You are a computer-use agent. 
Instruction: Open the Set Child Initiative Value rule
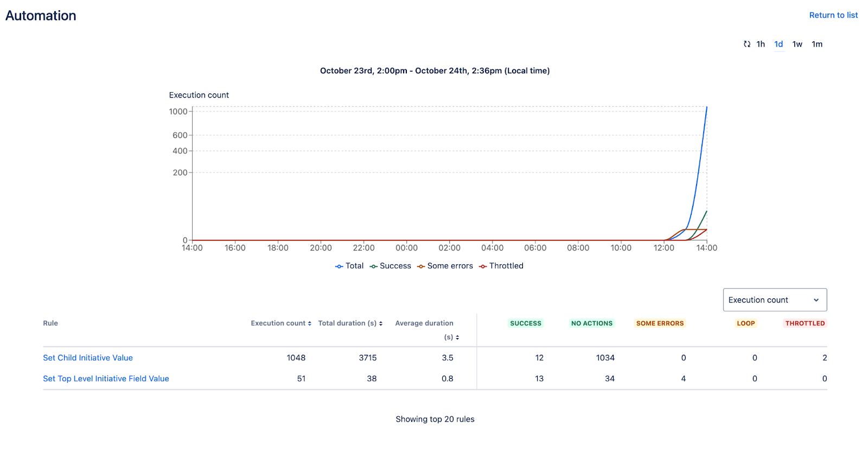click(x=88, y=358)
